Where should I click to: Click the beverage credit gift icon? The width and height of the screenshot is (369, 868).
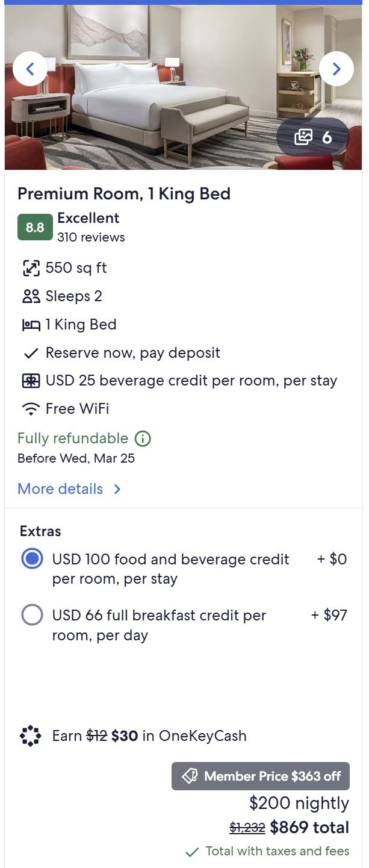31,381
